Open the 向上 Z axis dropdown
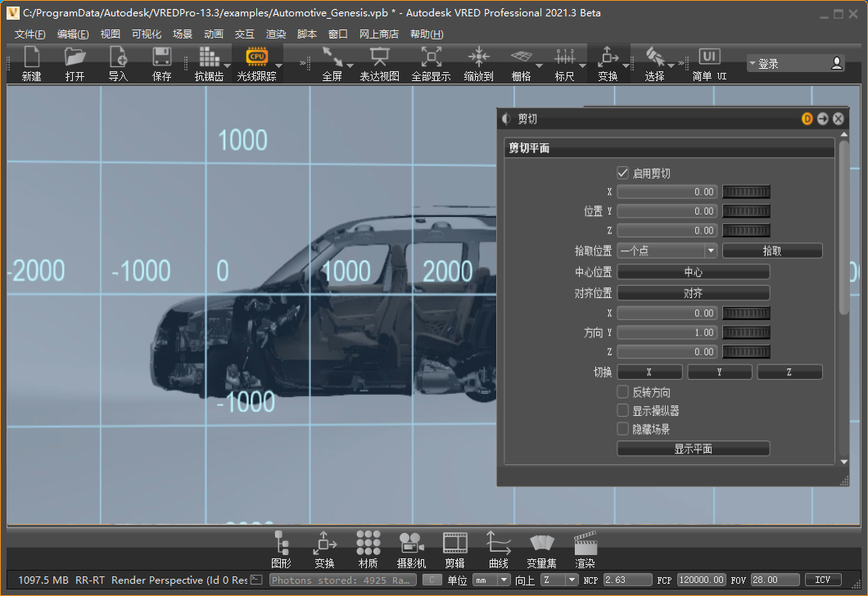The height and width of the screenshot is (596, 868). tap(560, 580)
